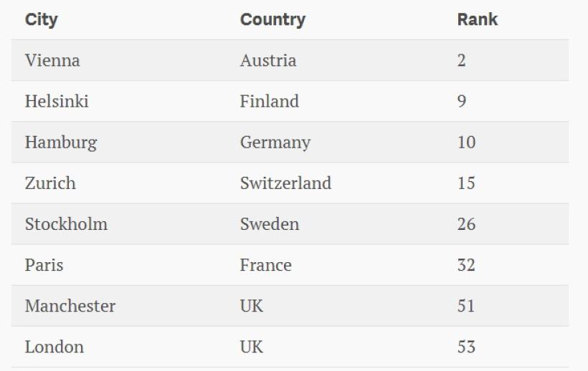The width and height of the screenshot is (588, 371).
Task: Click the Germany country cell
Action: 275,143
